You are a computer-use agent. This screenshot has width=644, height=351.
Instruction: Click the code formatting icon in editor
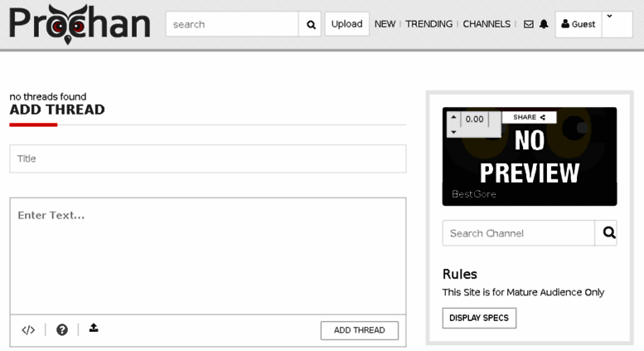pyautogui.click(x=28, y=330)
